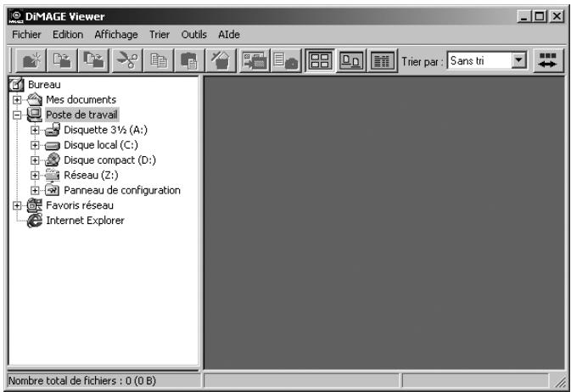The image size is (571, 392).
Task: Click the image transfer to folder icon
Action: click(x=255, y=60)
